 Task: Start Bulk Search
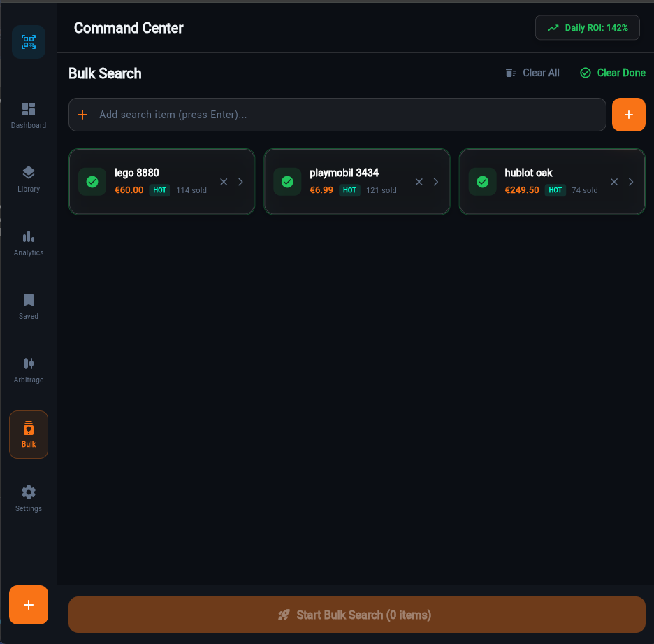(x=356, y=615)
